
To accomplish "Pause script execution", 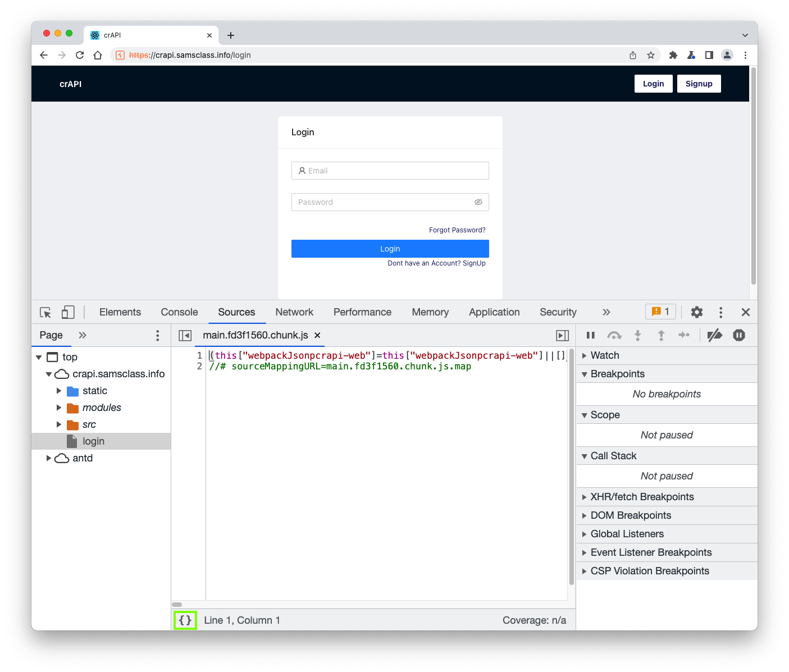I will pyautogui.click(x=591, y=335).
